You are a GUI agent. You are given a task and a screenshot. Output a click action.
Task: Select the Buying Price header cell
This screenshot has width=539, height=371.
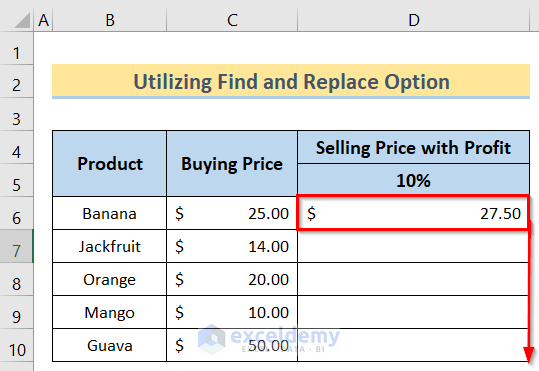[x=232, y=164]
